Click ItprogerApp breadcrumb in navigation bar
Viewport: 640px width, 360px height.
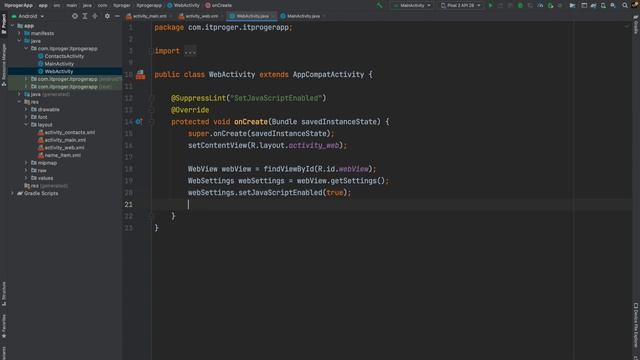(x=18, y=5)
